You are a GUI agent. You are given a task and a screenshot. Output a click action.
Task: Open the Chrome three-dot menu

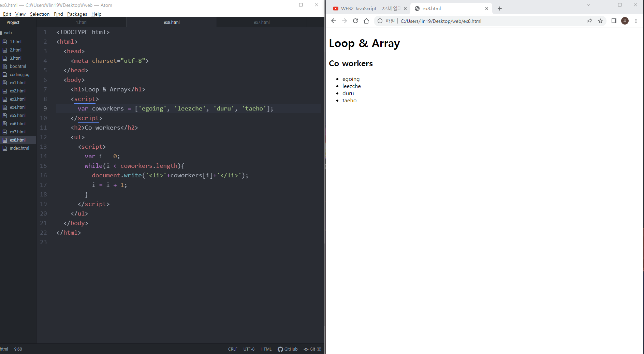coord(636,21)
